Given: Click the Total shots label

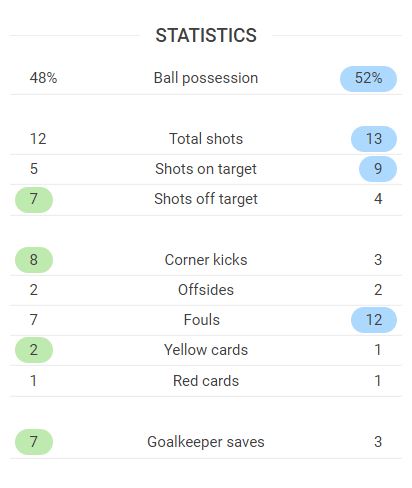Looking at the screenshot, I should [206, 139].
